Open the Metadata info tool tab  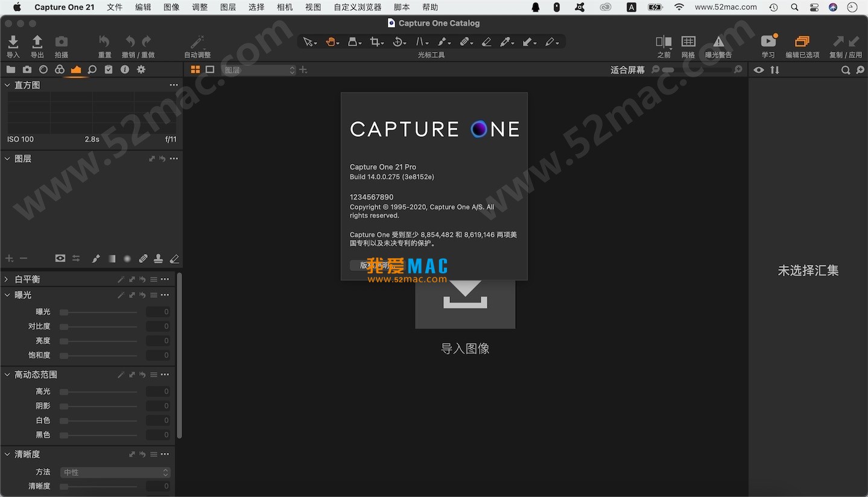point(125,69)
